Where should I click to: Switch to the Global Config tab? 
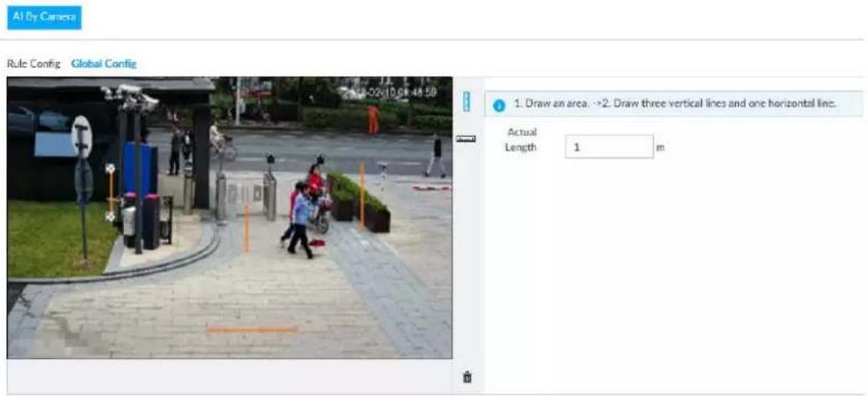click(104, 64)
